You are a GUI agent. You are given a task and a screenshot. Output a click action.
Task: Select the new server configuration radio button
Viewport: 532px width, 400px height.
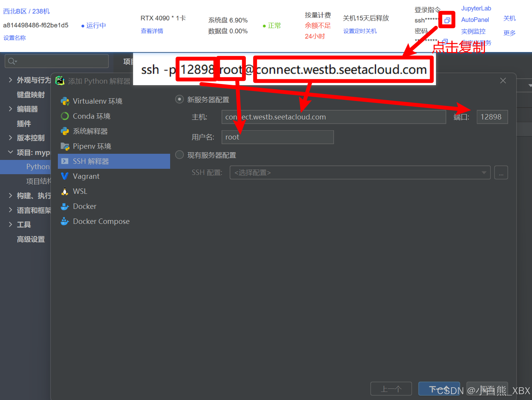coord(179,99)
